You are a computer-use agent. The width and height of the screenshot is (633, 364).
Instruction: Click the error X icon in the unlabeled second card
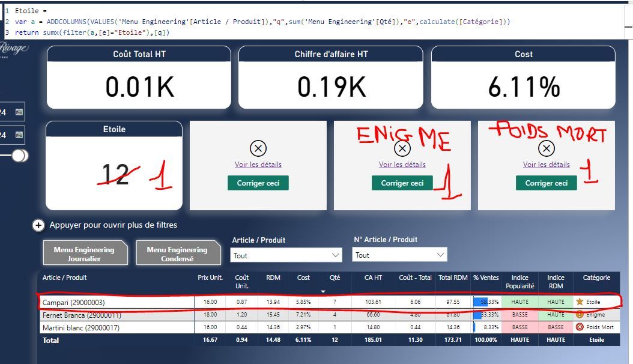pos(258,148)
